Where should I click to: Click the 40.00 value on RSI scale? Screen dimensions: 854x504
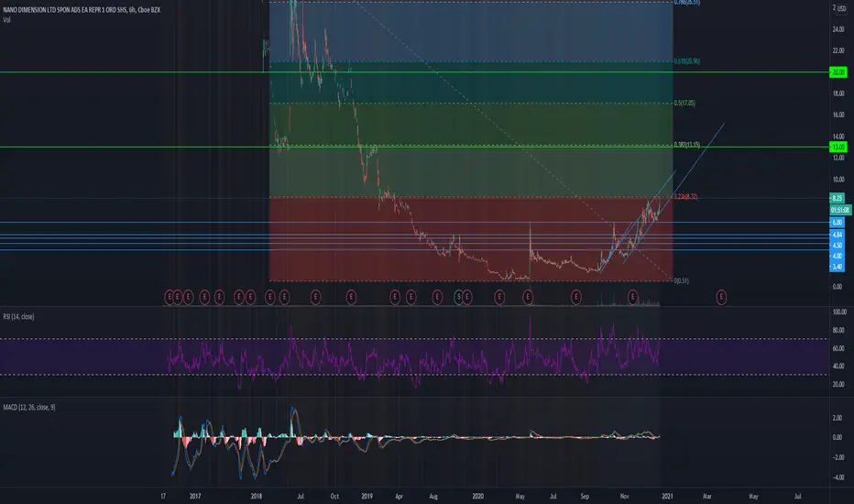click(838, 367)
